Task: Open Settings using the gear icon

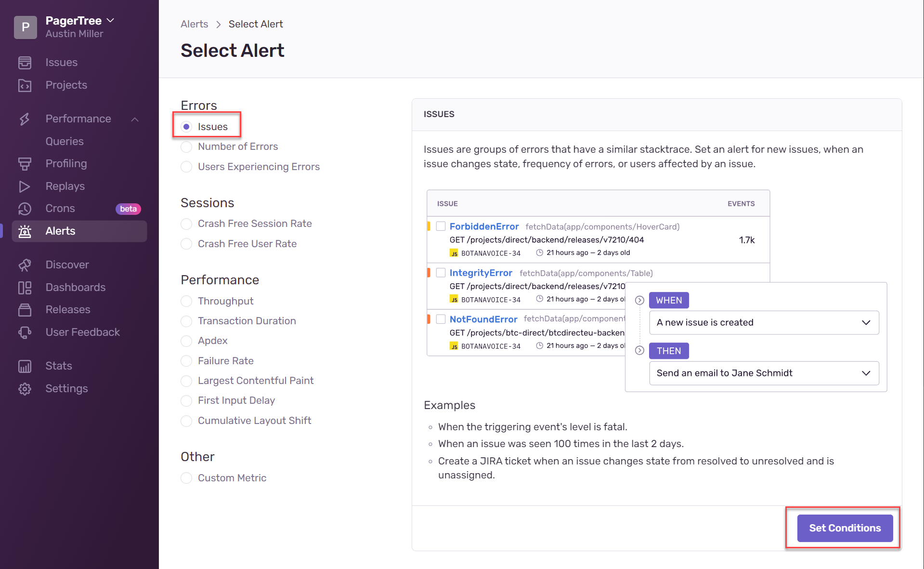Action: [25, 388]
